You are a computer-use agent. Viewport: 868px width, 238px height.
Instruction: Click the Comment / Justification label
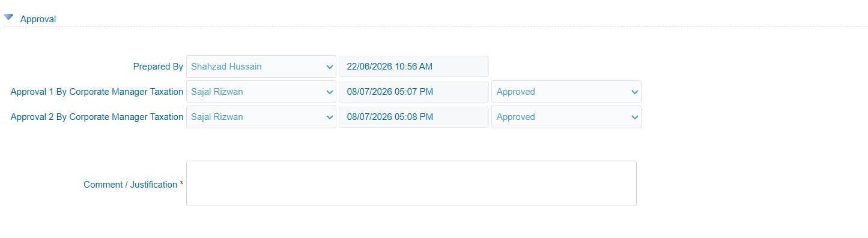click(x=130, y=185)
